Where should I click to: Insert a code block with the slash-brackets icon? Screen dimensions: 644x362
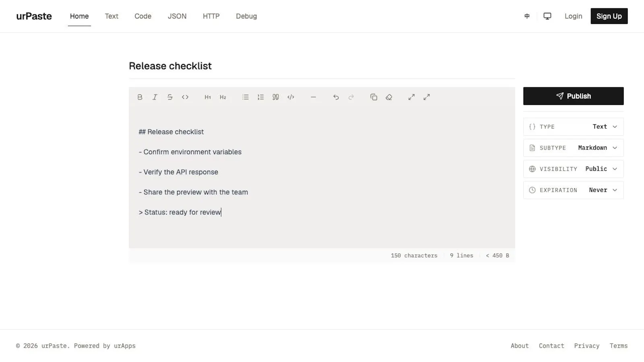(x=291, y=97)
